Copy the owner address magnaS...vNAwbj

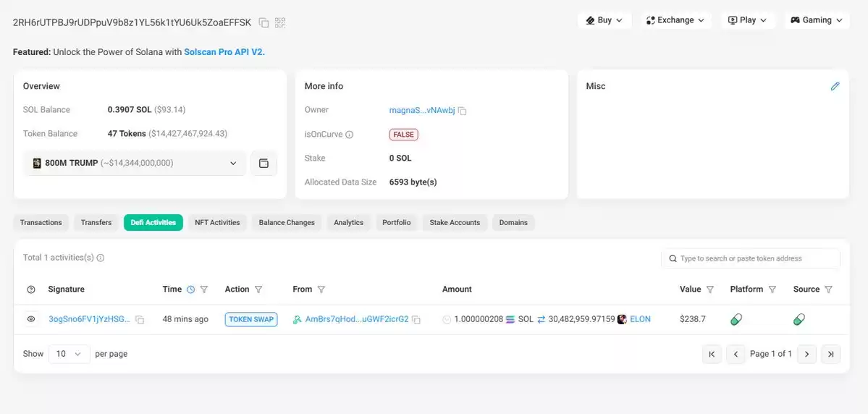(x=462, y=111)
